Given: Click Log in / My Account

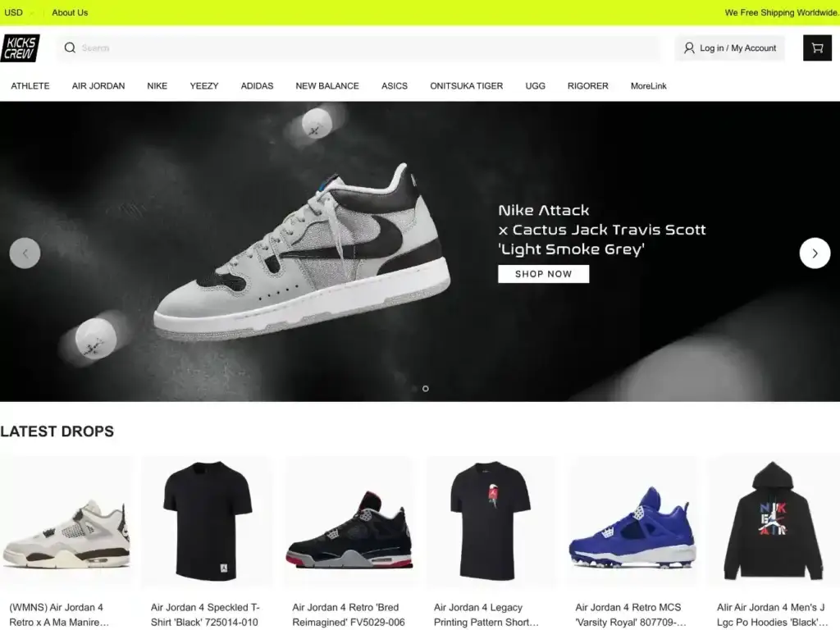Looking at the screenshot, I should (x=737, y=48).
